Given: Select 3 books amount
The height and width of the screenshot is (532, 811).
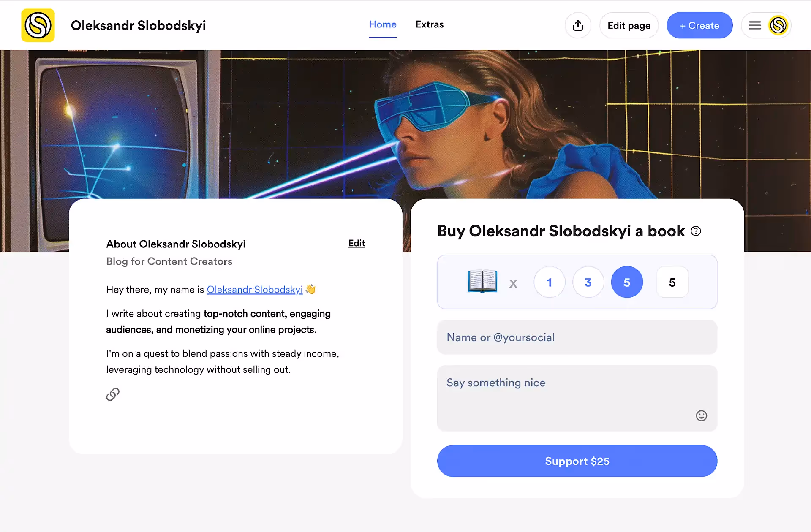Looking at the screenshot, I should click(x=588, y=282).
